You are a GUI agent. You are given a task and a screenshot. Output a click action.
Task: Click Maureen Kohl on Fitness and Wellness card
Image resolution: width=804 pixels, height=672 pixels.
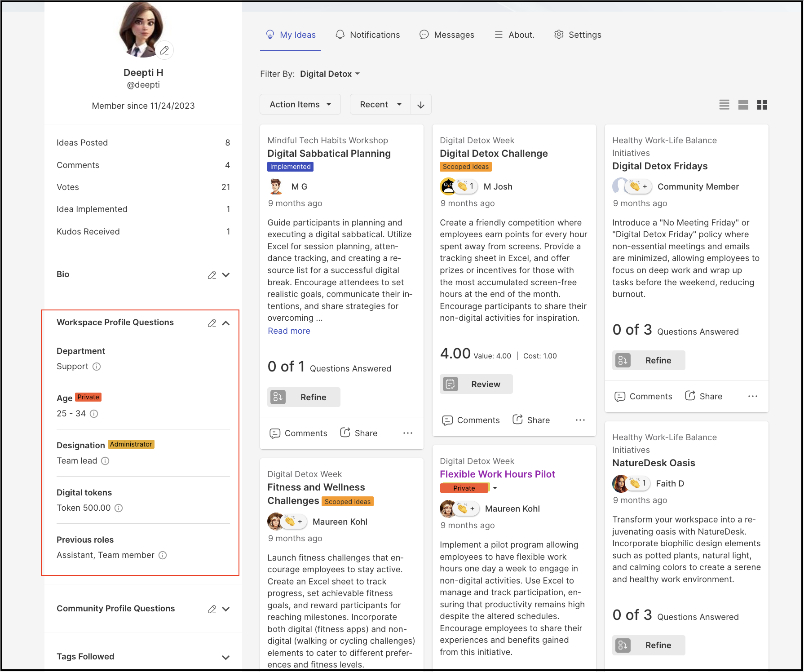click(340, 522)
